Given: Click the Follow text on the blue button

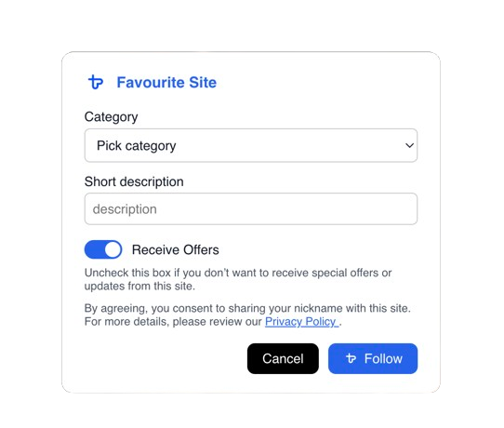Looking at the screenshot, I should pyautogui.click(x=383, y=358).
